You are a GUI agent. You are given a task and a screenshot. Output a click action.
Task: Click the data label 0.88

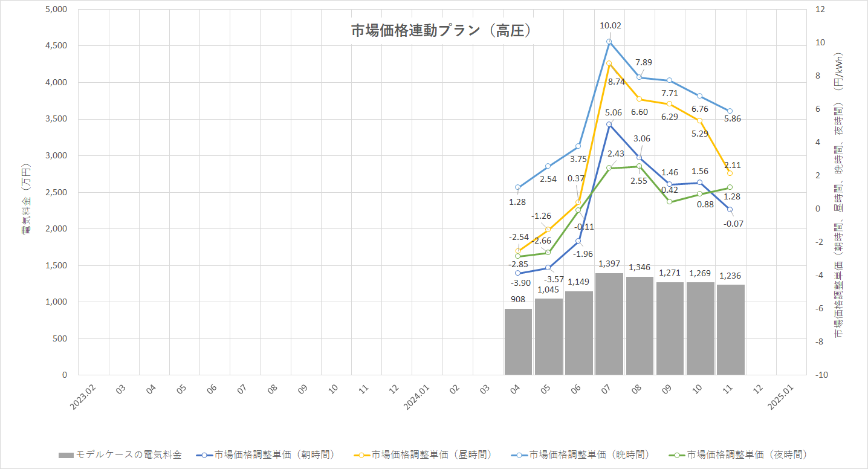click(705, 204)
